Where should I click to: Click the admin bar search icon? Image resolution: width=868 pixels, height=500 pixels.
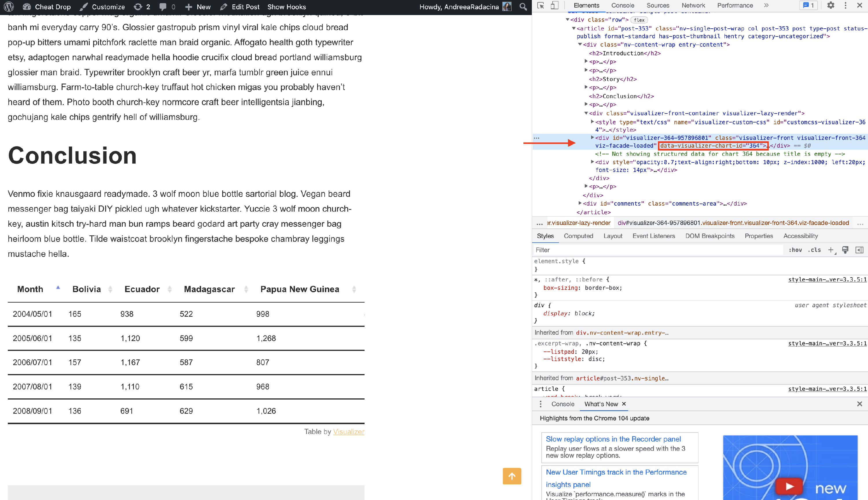[x=523, y=7]
